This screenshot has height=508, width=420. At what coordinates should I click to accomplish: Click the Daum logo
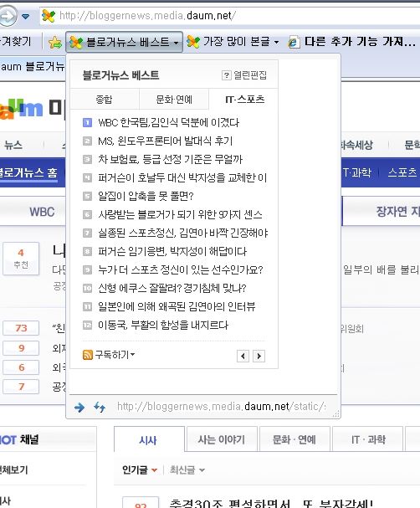click(x=22, y=109)
